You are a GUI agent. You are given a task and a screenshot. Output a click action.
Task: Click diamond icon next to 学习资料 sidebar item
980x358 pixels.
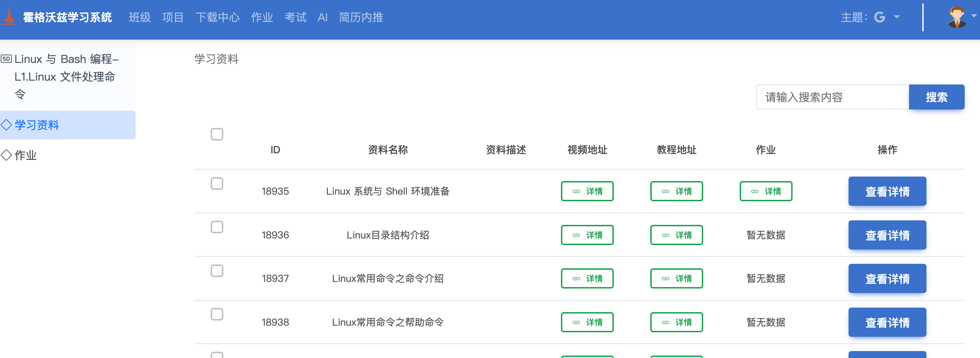[6, 125]
